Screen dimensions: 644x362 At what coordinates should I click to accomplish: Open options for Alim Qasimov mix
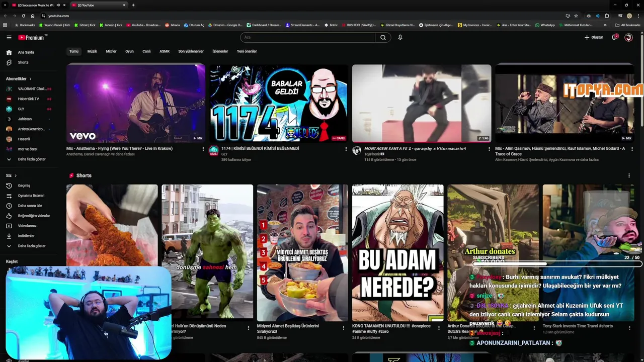631,149
